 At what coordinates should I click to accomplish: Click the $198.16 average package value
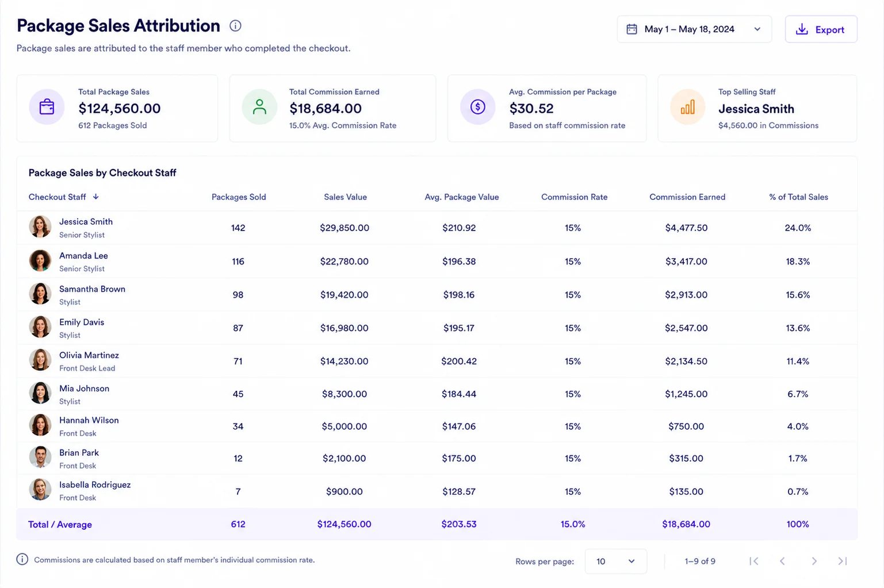[459, 295]
